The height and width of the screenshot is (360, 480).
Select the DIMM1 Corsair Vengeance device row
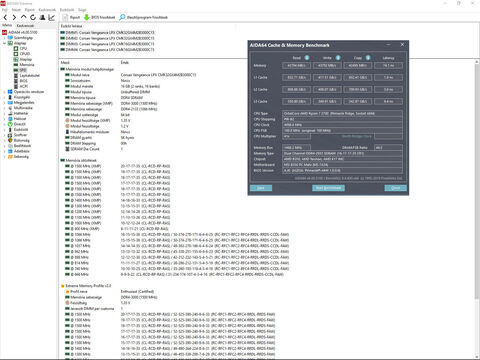click(107, 32)
